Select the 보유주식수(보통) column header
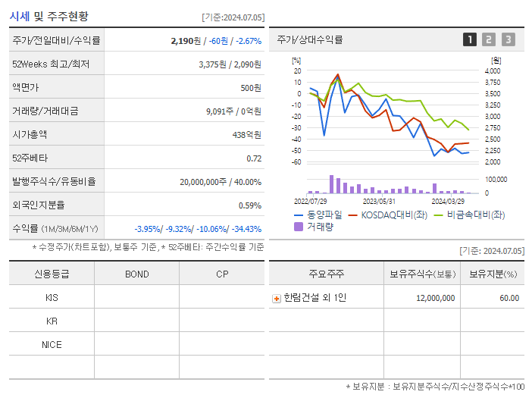532x398 pixels. tap(422, 274)
